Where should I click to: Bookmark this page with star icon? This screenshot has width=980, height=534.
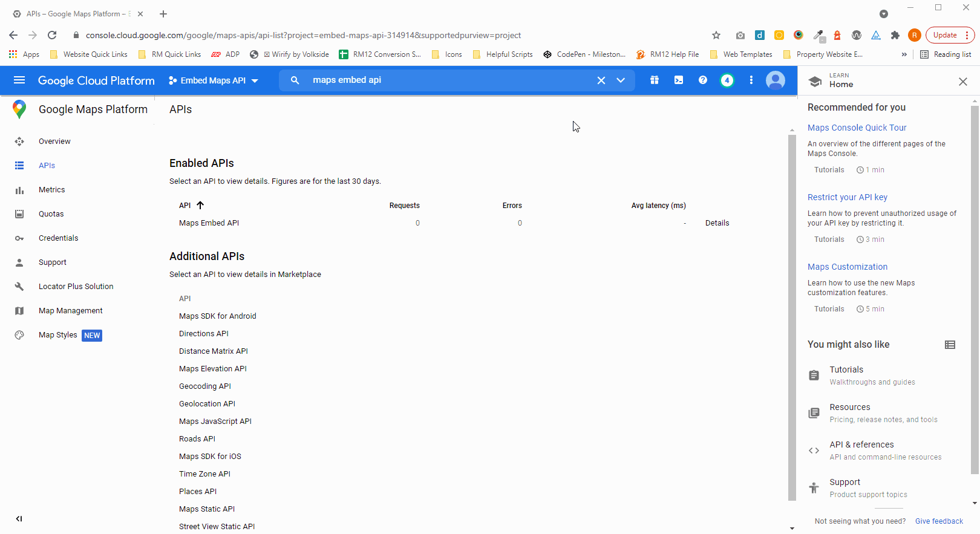(x=716, y=35)
